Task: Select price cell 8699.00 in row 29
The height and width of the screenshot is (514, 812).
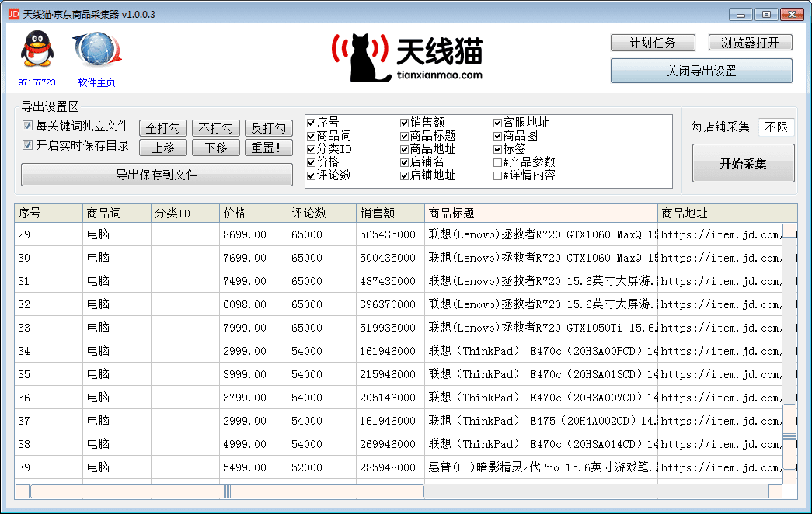Action: (x=254, y=234)
